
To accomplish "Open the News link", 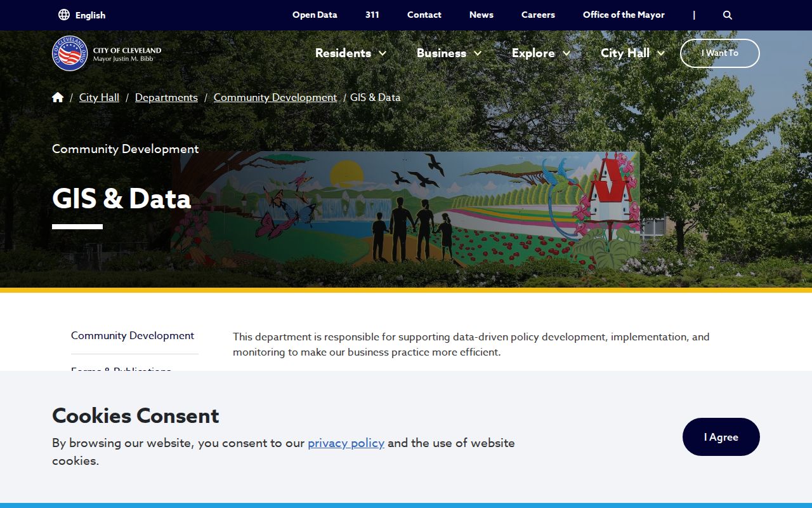I will coord(481,15).
